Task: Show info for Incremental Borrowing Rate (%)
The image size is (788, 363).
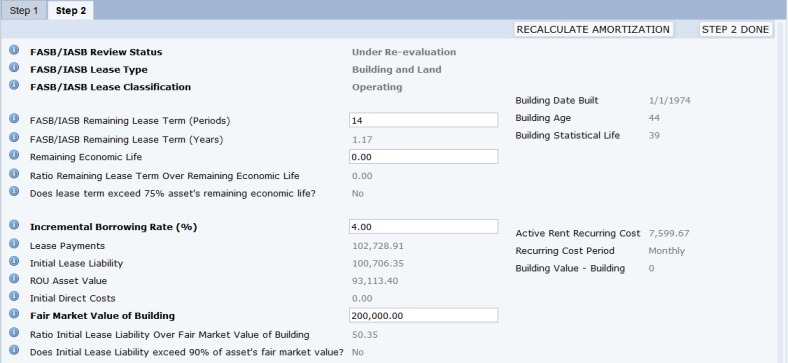Action: [x=14, y=225]
